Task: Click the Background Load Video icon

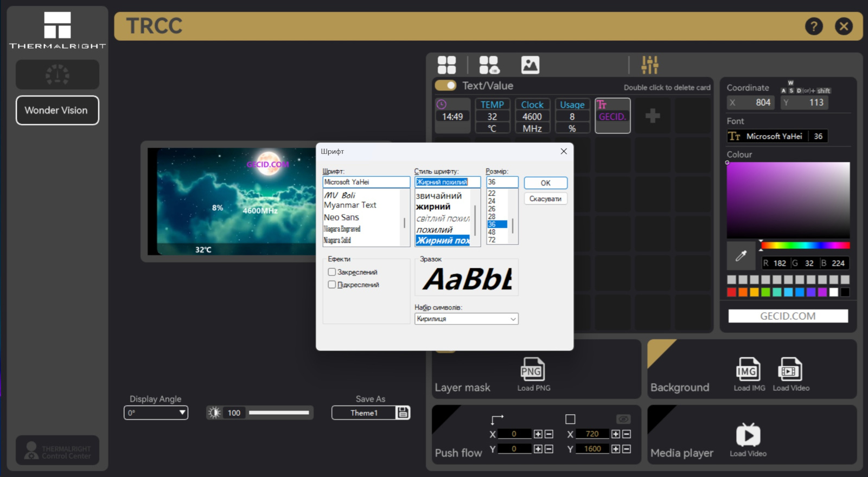Action: click(790, 370)
